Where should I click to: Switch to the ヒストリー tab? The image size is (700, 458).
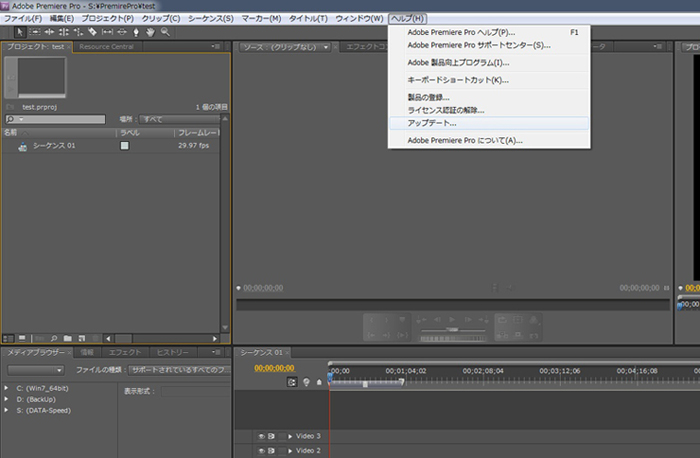(x=172, y=353)
